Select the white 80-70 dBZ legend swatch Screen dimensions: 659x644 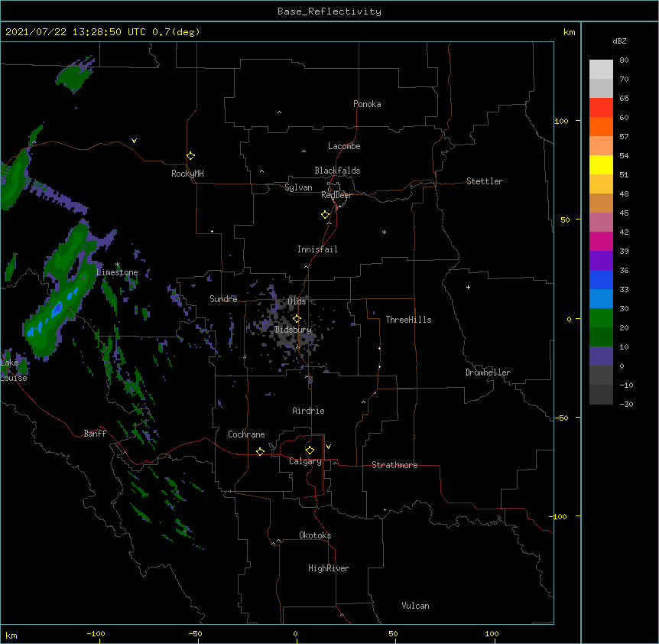click(x=601, y=70)
